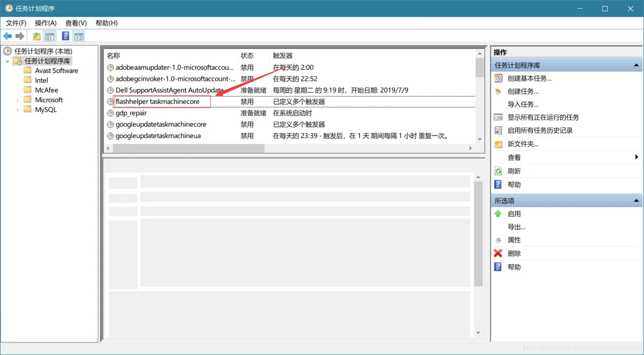Click the task list scroll-down arrow

(x=480, y=139)
